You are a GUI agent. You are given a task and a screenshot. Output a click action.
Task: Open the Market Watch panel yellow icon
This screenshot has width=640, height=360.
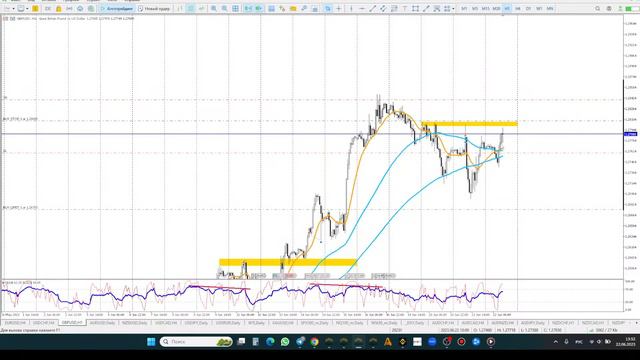pos(35,9)
